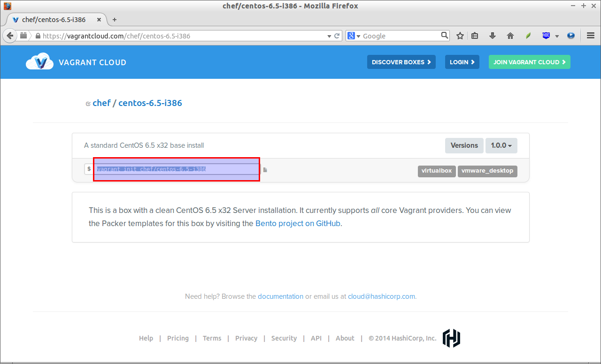Screen dimensions: 601x364
Task: Click the search magnifier icon
Action: pyautogui.click(x=445, y=36)
